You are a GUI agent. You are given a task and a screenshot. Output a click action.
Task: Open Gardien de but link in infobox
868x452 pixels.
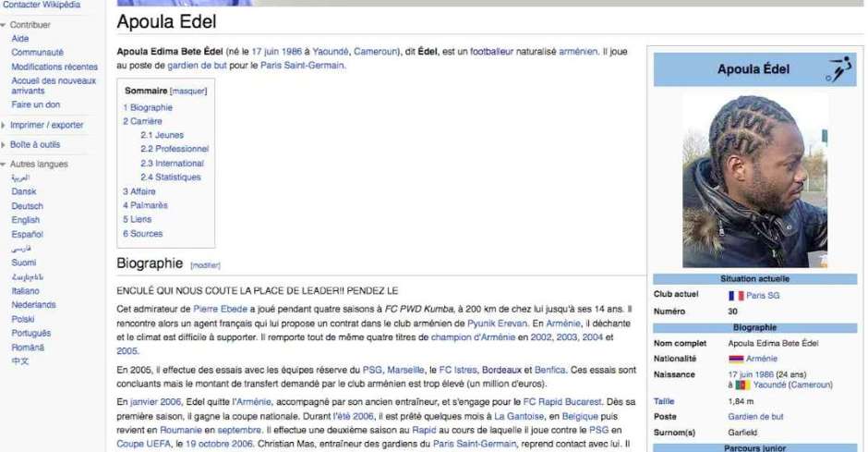(755, 417)
